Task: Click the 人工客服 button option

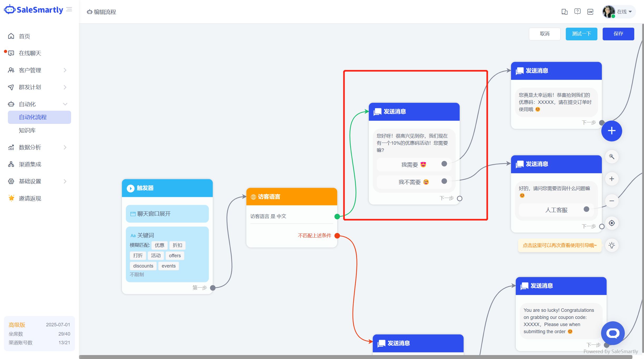Action: click(x=556, y=210)
